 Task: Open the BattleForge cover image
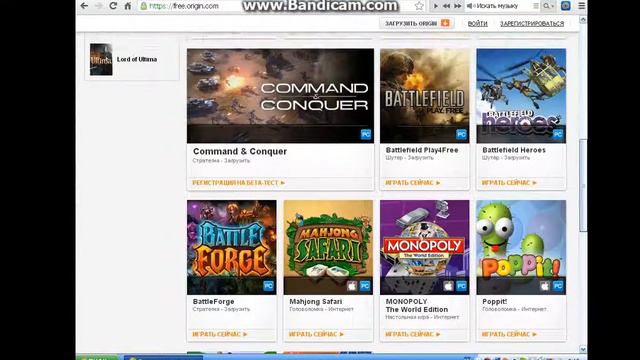pos(232,247)
